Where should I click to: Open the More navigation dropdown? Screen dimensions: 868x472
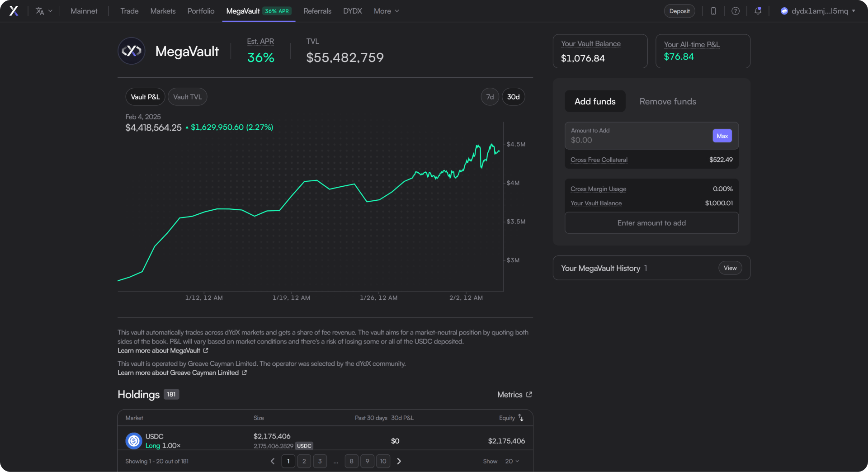coord(386,11)
